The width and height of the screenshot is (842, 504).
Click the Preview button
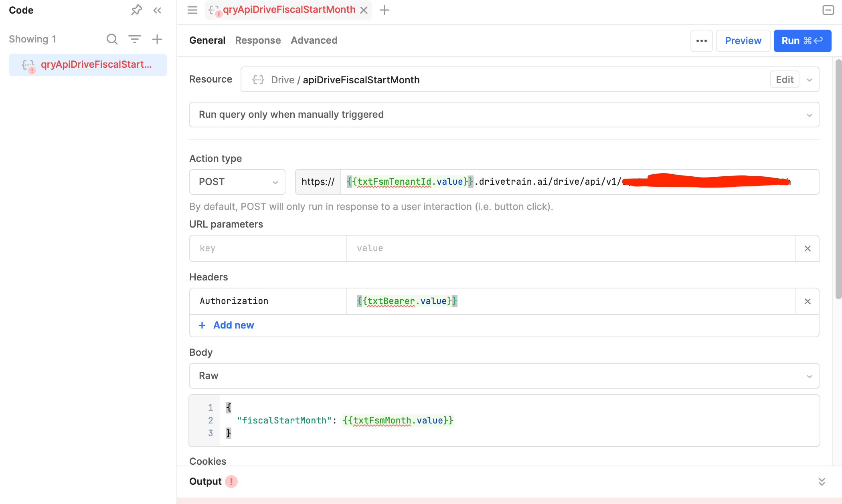click(x=743, y=41)
